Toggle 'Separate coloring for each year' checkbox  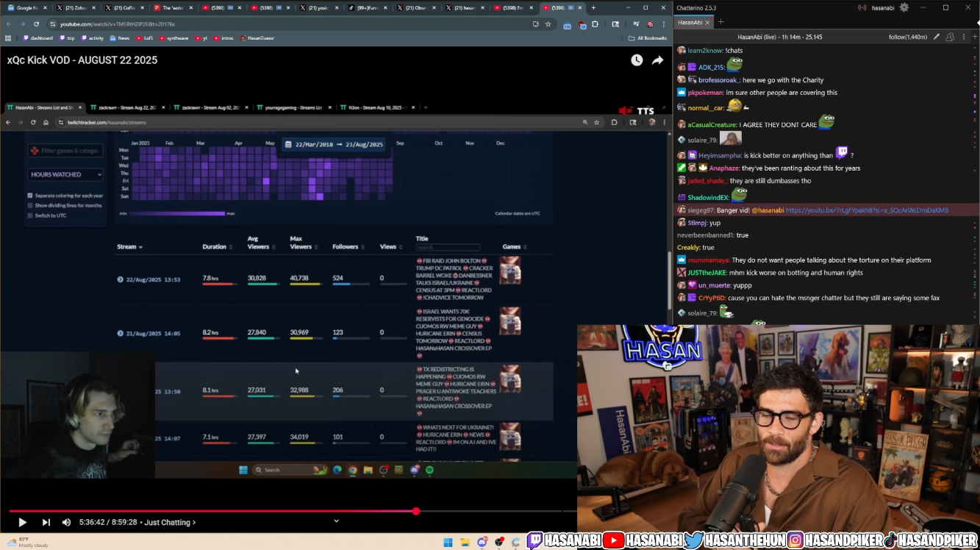[30, 196]
